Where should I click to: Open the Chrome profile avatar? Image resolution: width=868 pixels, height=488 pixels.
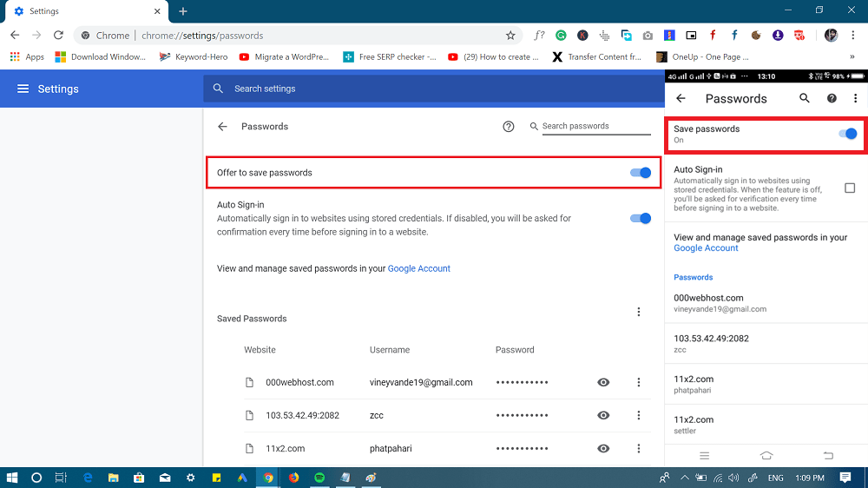pos(831,36)
